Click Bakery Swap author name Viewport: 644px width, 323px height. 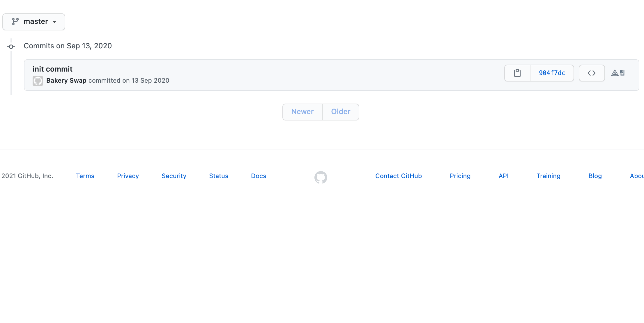click(x=66, y=81)
